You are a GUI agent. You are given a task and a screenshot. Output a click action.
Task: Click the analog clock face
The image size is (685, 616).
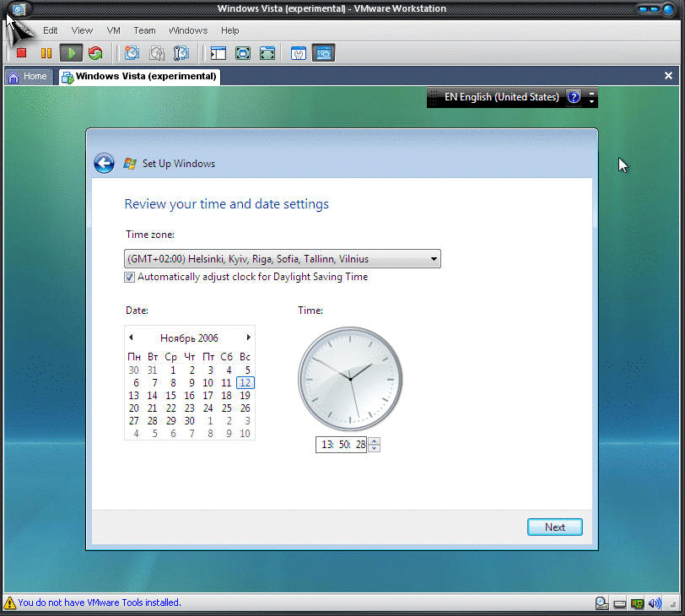(x=350, y=379)
